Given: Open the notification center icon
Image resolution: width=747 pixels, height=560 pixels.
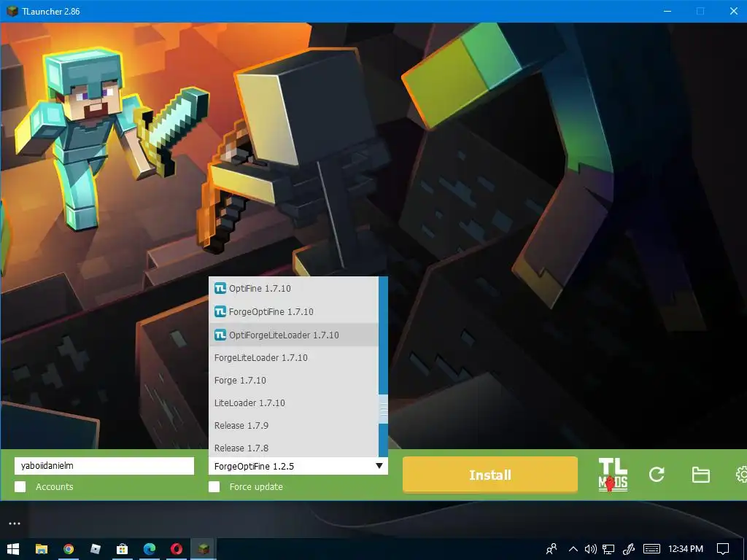Looking at the screenshot, I should tap(723, 549).
